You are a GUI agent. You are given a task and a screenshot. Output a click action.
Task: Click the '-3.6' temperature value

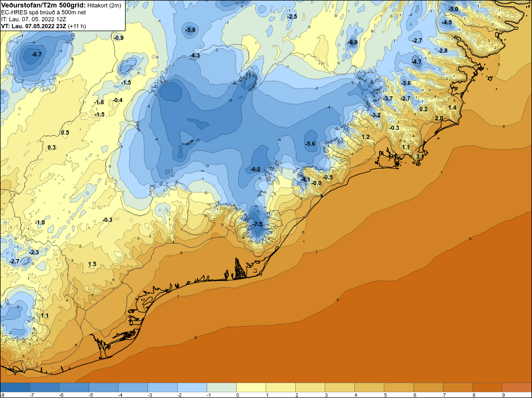406,83
